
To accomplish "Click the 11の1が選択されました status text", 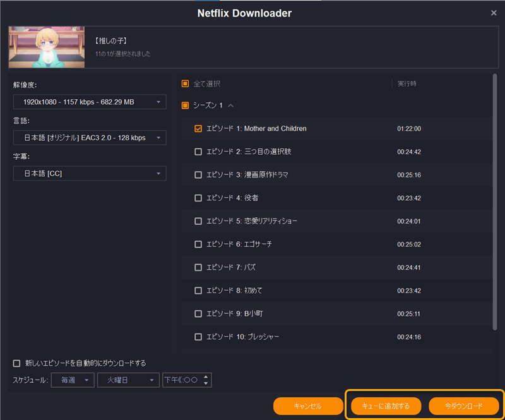I will [122, 54].
